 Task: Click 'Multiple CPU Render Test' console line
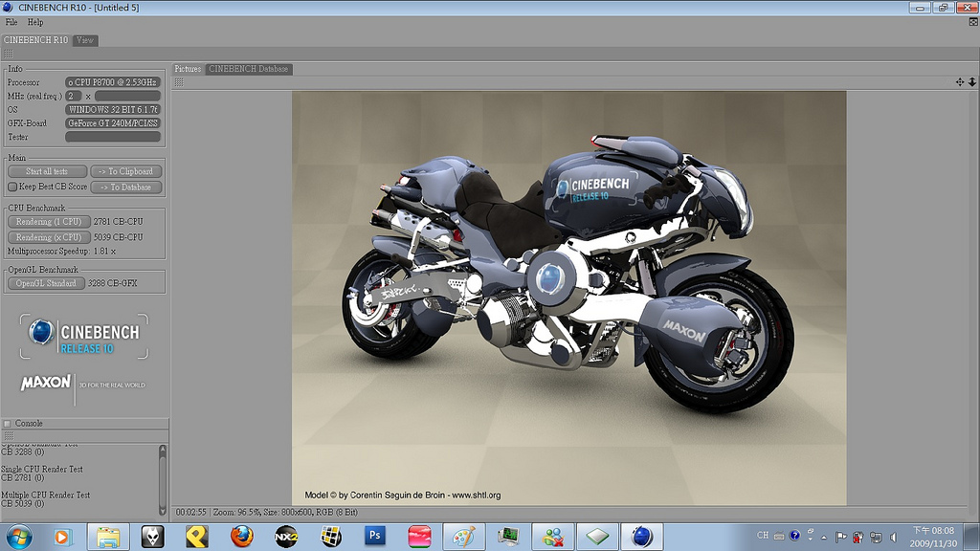click(46, 495)
